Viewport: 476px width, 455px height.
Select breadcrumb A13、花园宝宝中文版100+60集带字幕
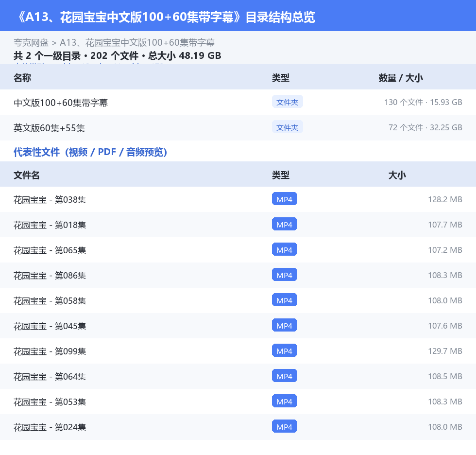137,42
